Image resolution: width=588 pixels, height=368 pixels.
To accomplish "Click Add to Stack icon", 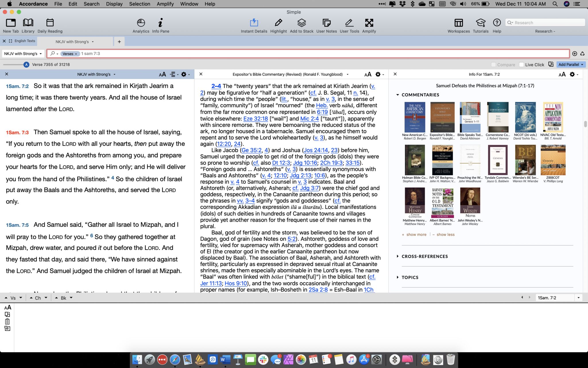I will [x=301, y=23].
